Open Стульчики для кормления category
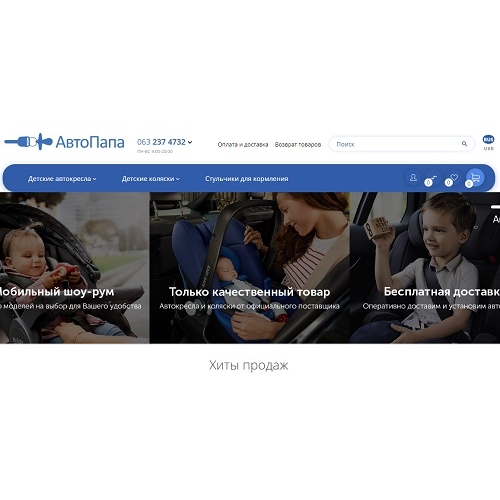Image resolution: width=500 pixels, height=500 pixels. coord(247,179)
